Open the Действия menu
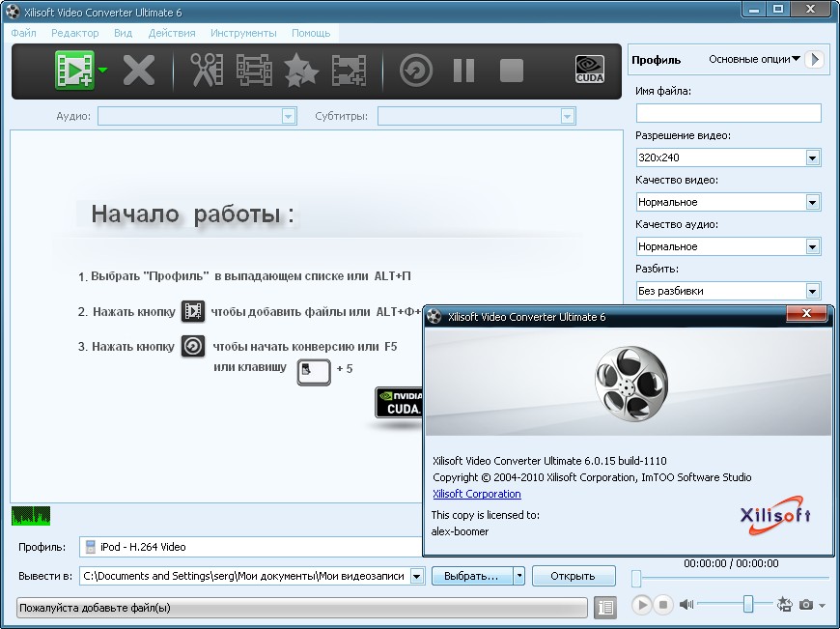This screenshot has width=840, height=629. [172, 33]
